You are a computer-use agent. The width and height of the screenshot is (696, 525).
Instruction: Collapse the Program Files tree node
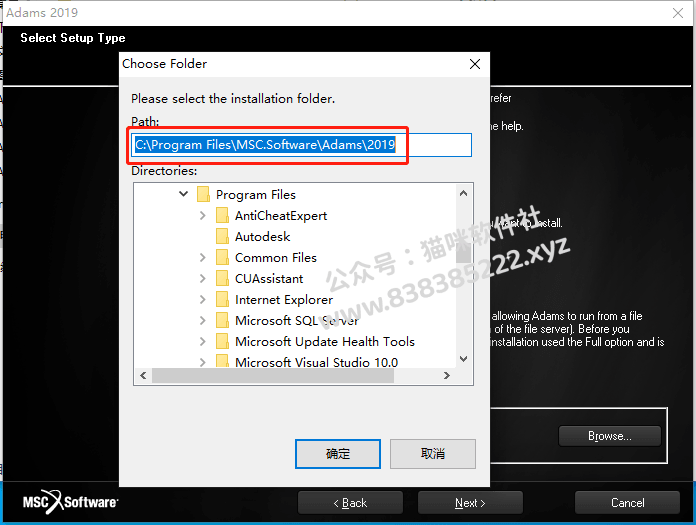coord(183,194)
